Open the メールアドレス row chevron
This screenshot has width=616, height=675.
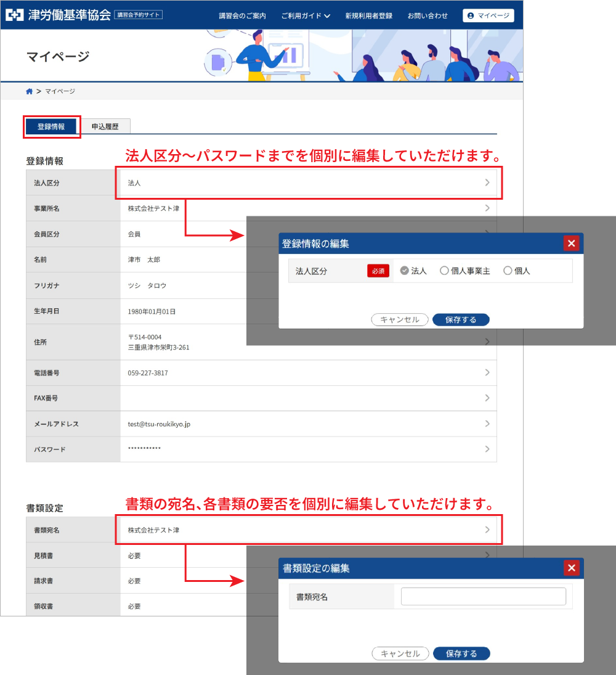click(487, 423)
